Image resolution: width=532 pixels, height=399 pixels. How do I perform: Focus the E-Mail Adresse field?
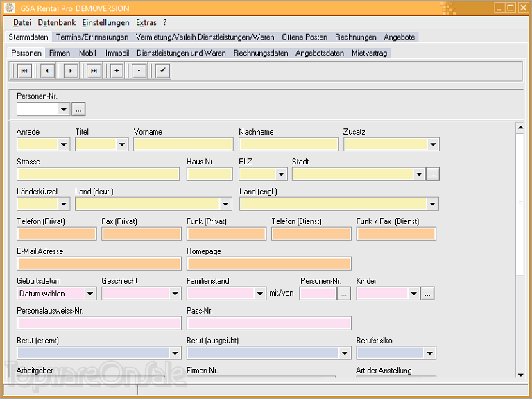(99, 264)
